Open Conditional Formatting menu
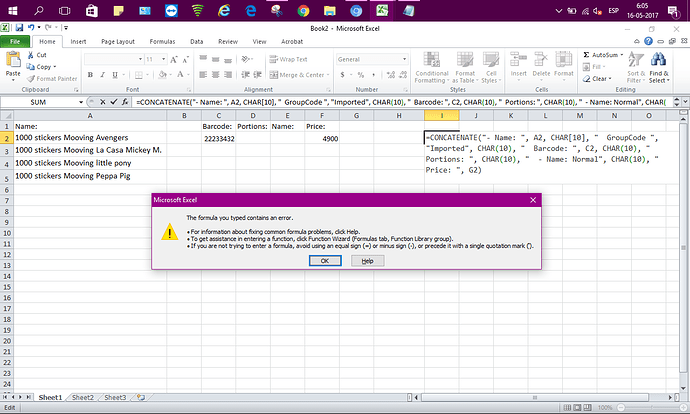This screenshot has height=414, width=690. [x=432, y=67]
